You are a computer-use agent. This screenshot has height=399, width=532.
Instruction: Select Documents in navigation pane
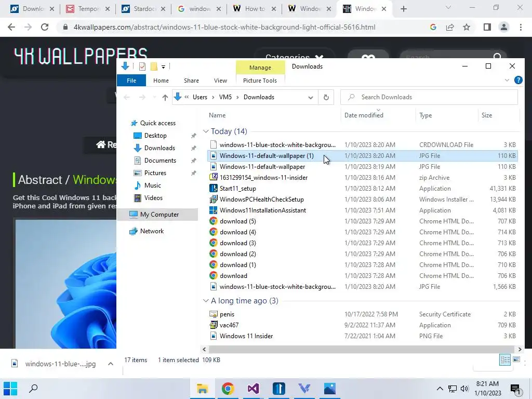[160, 160]
